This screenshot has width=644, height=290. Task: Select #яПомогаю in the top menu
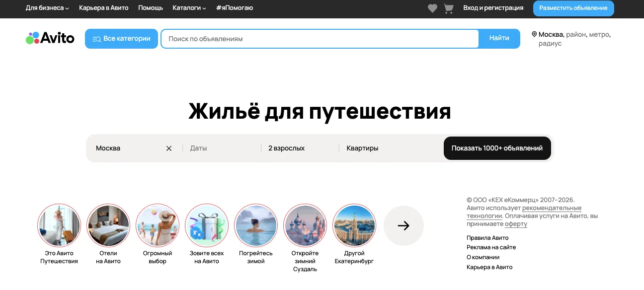[234, 8]
